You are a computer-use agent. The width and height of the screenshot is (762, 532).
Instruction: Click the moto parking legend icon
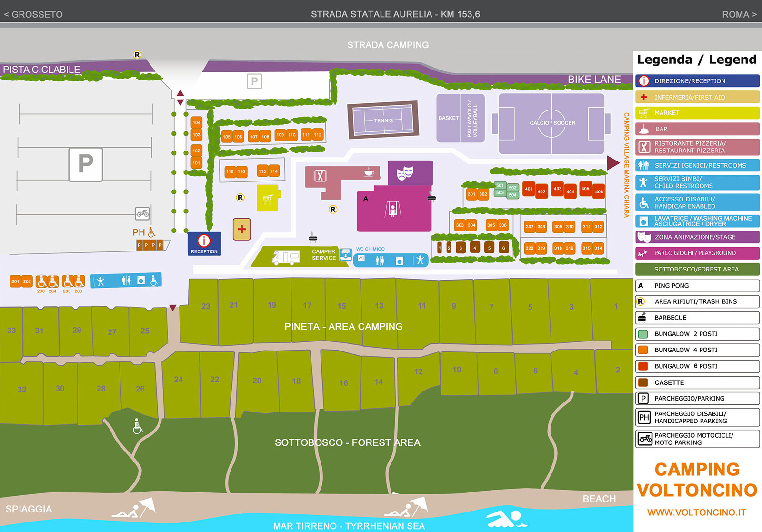pos(645,439)
